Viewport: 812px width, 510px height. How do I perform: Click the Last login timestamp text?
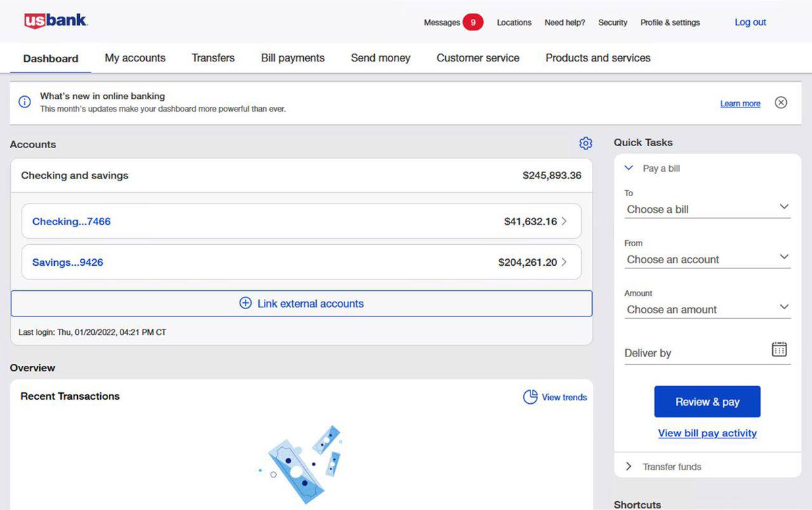coord(92,332)
